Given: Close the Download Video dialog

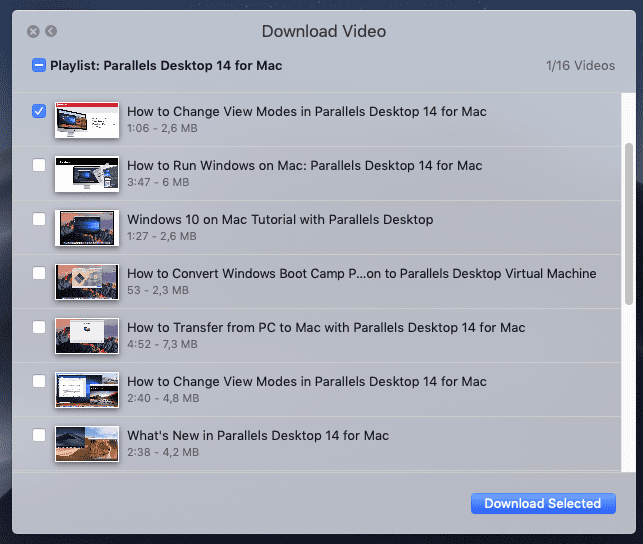Looking at the screenshot, I should [33, 32].
